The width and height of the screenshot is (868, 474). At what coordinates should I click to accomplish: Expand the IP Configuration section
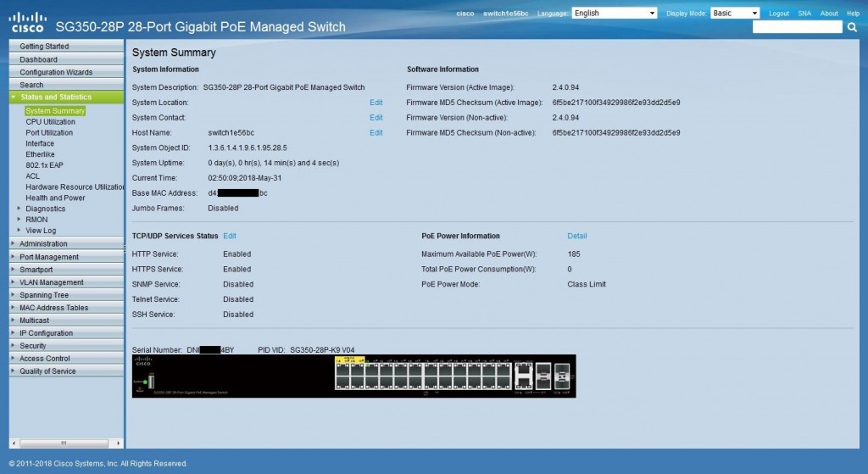[66, 333]
